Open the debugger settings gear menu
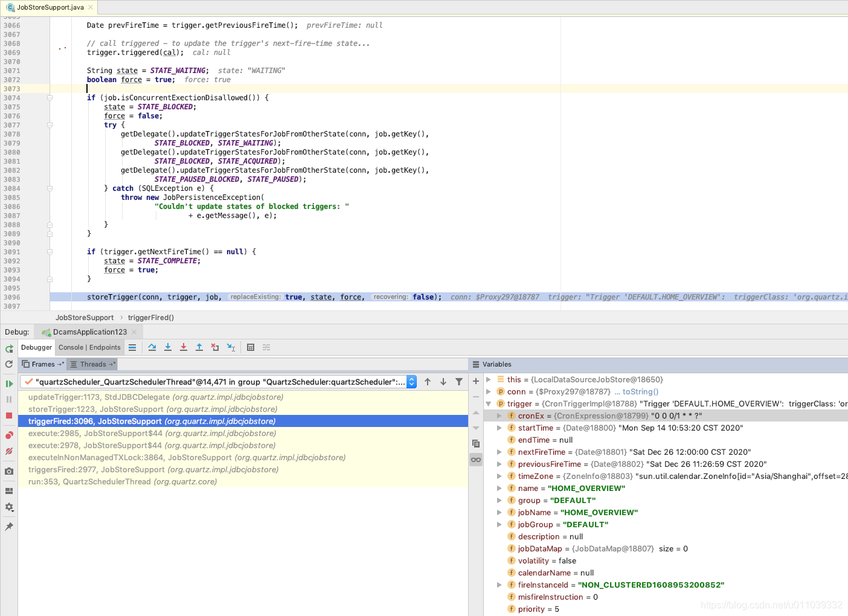Viewport: 848px width, 616px height. [x=9, y=507]
